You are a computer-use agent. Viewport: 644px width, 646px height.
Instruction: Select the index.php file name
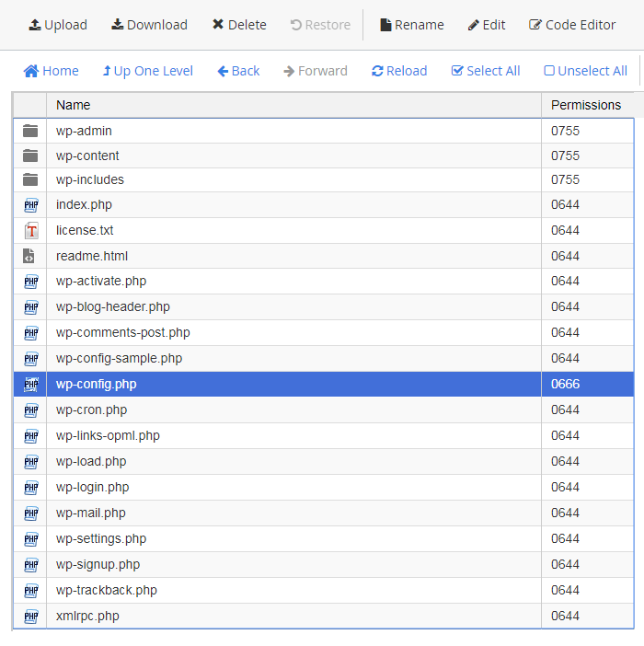[84, 205]
